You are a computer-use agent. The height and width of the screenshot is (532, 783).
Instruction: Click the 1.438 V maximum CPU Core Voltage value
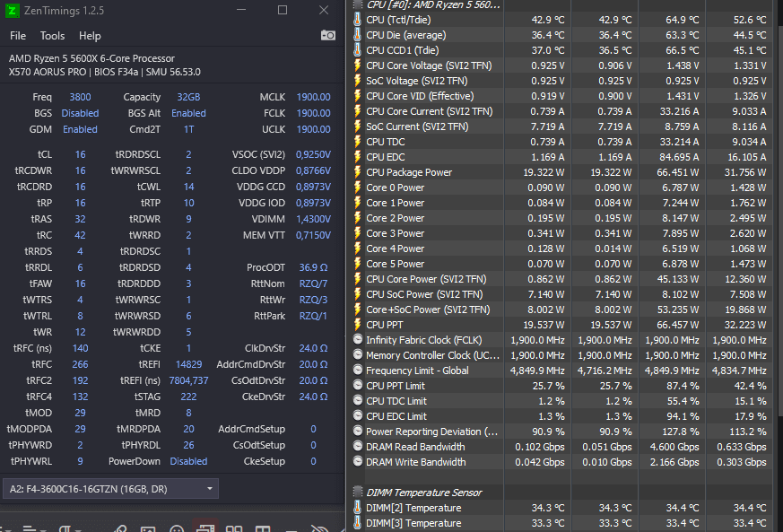point(683,65)
